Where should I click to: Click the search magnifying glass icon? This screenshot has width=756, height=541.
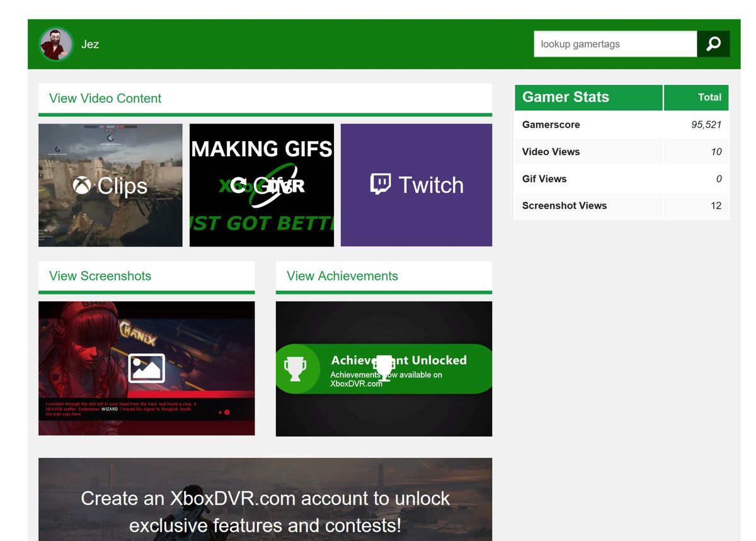click(x=713, y=44)
